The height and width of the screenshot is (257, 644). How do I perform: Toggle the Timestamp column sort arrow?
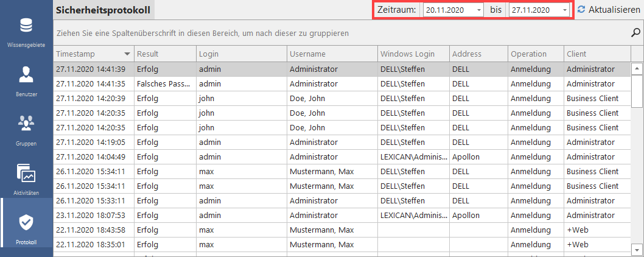tap(127, 54)
